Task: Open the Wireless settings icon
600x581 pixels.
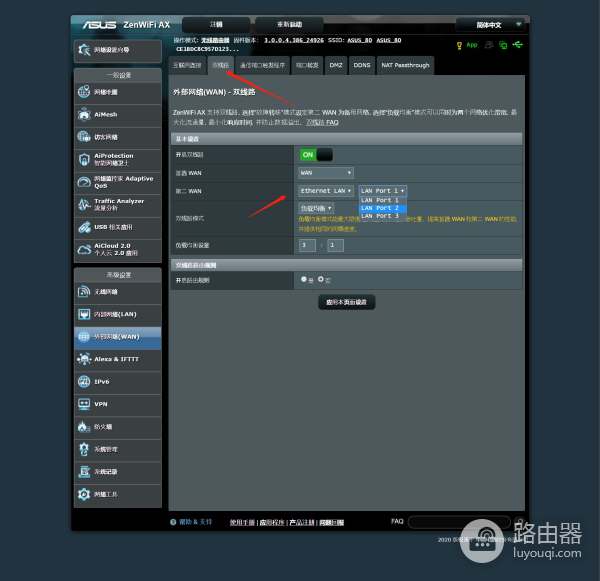Action: click(84, 292)
